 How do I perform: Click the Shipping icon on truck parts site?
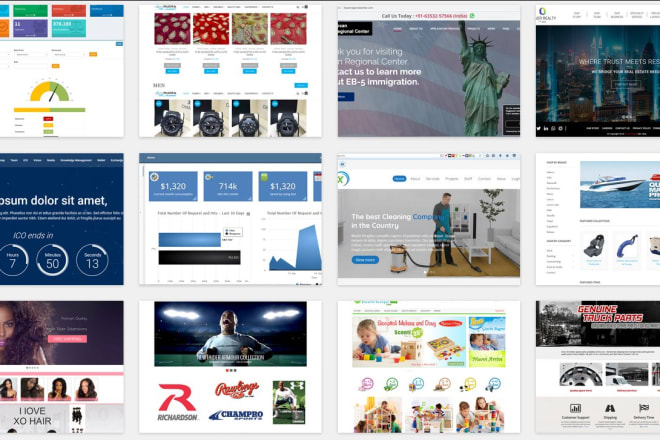coord(610,408)
